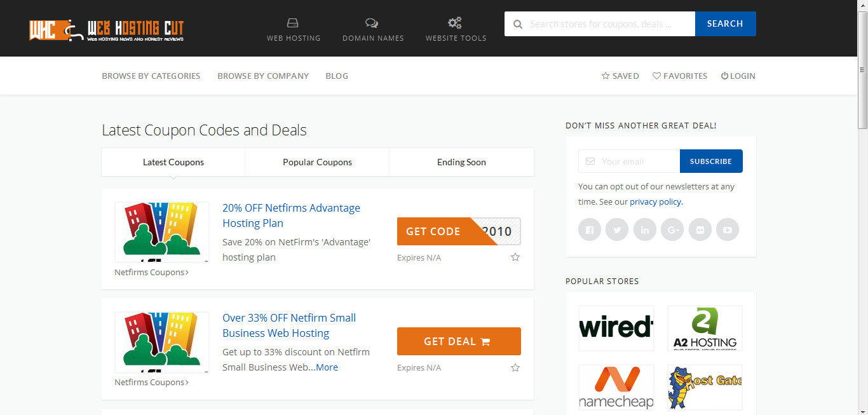Image resolution: width=868 pixels, height=415 pixels.
Task: Star the 20% OFF Netfirms Advantage coupon
Action: coord(515,257)
